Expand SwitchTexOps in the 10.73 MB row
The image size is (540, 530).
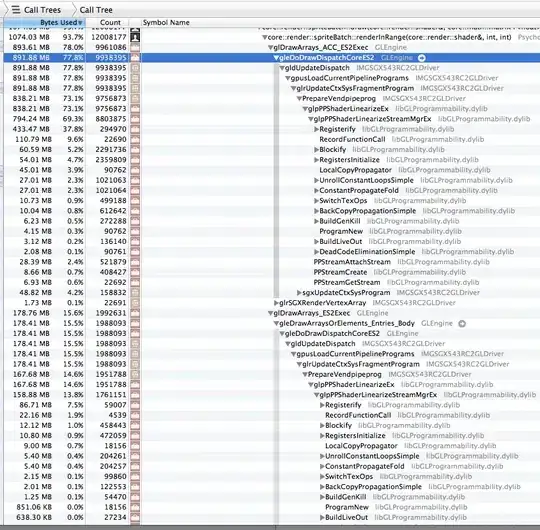316,201
